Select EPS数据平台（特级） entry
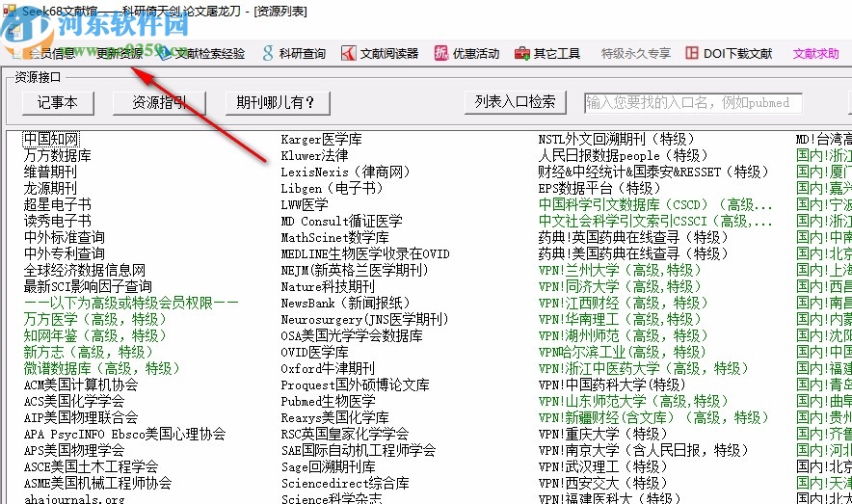This screenshot has height=504, width=852. 599,189
